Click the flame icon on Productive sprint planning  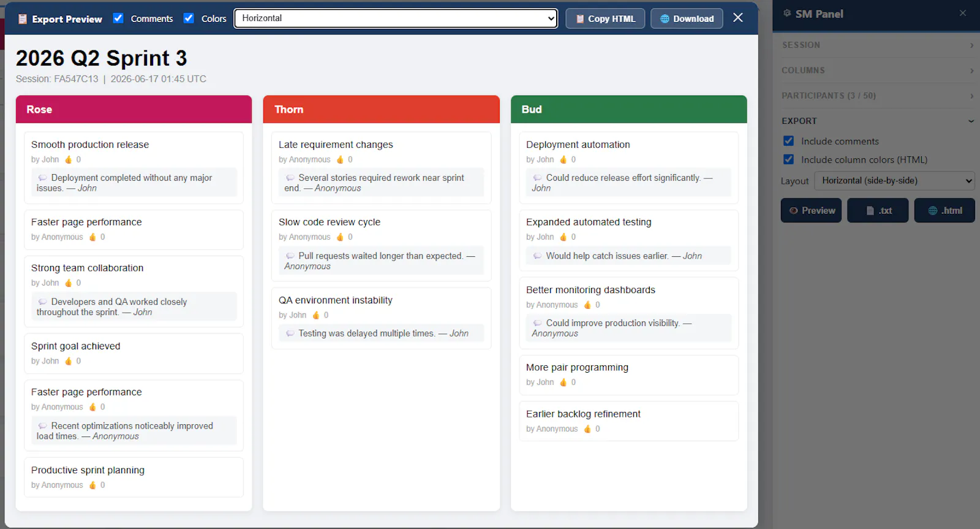(92, 485)
